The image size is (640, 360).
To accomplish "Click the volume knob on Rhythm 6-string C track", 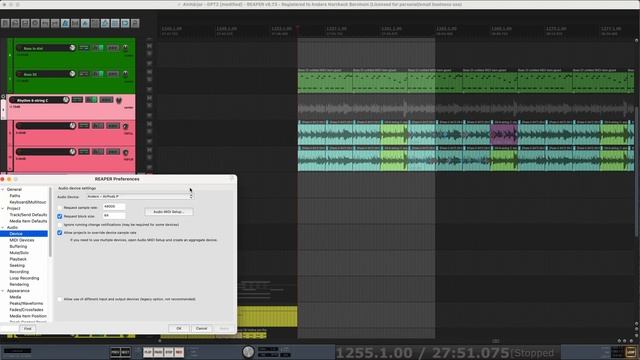I will [x=65, y=100].
